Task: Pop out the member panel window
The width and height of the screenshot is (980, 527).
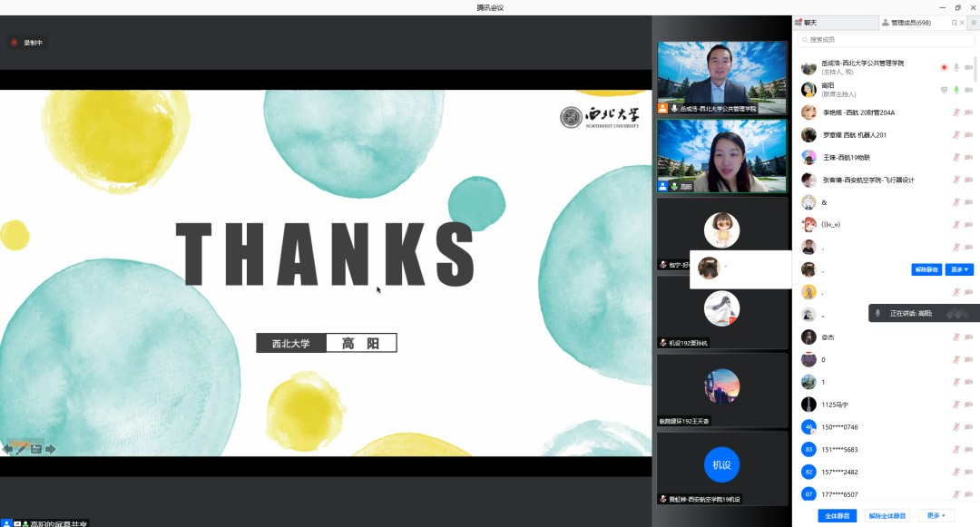Action: pyautogui.click(x=954, y=23)
